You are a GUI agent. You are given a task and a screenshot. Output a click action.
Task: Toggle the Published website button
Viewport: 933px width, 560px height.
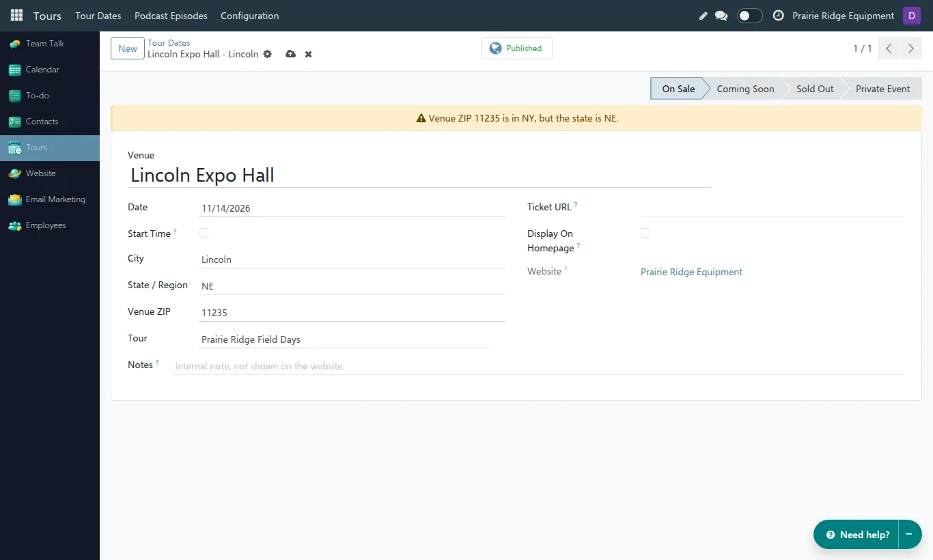point(516,48)
